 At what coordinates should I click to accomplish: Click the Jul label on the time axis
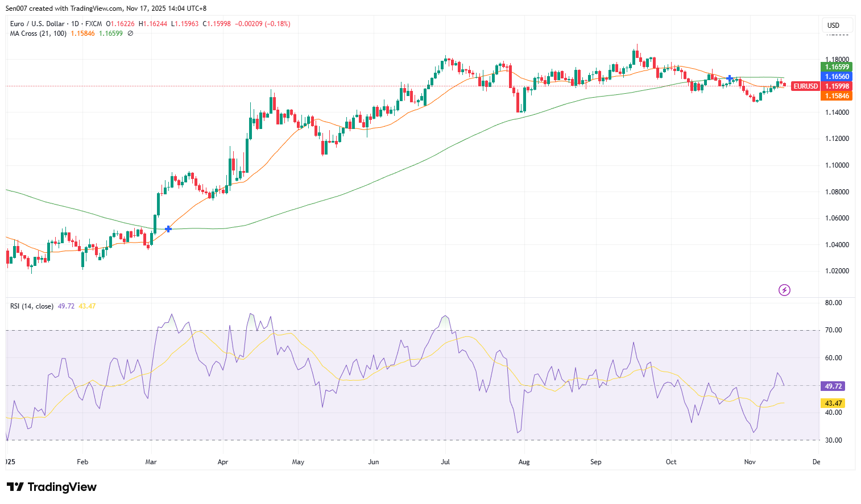click(x=445, y=462)
